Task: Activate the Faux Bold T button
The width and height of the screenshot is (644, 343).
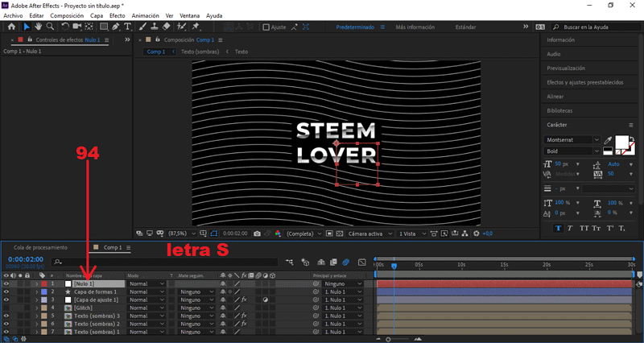Action: pyautogui.click(x=558, y=228)
